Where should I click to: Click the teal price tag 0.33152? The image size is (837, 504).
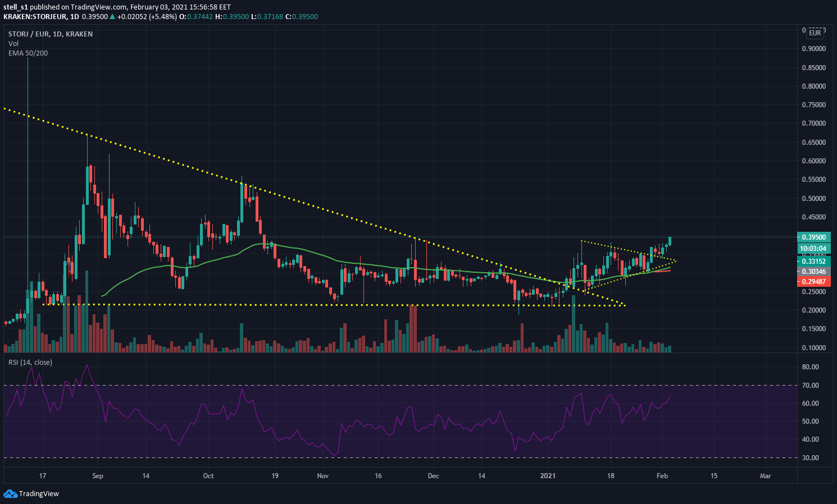813,262
